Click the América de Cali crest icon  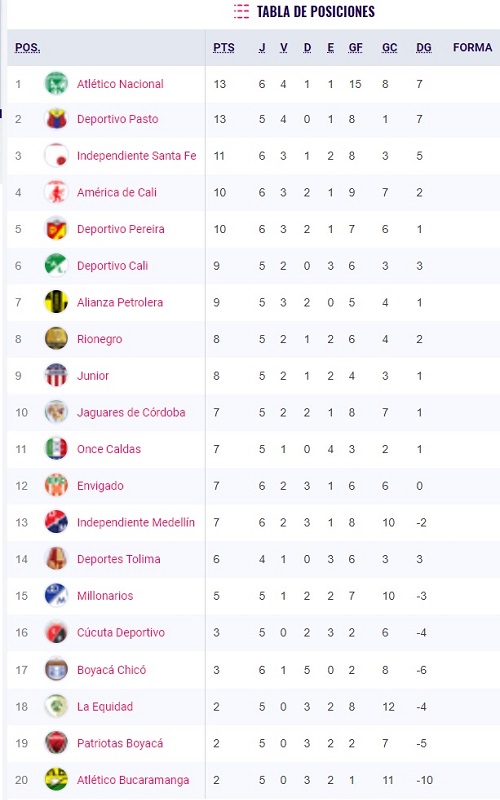pos(56,192)
